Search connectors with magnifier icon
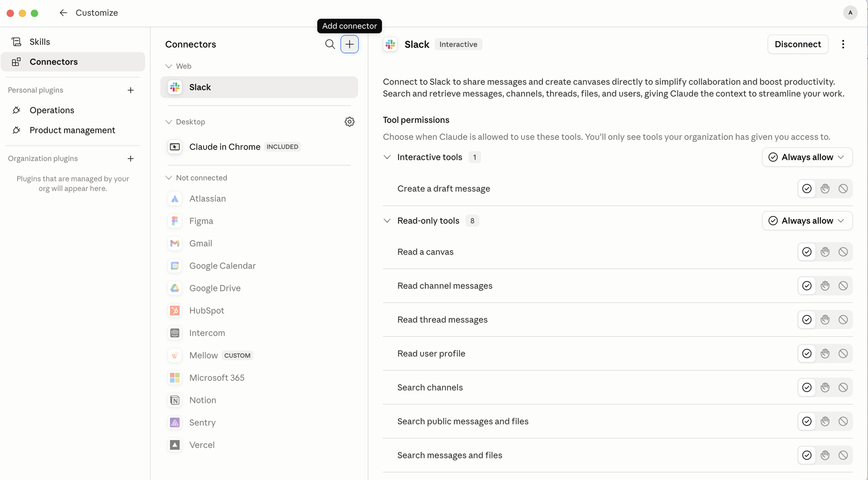The image size is (868, 480). (x=330, y=44)
